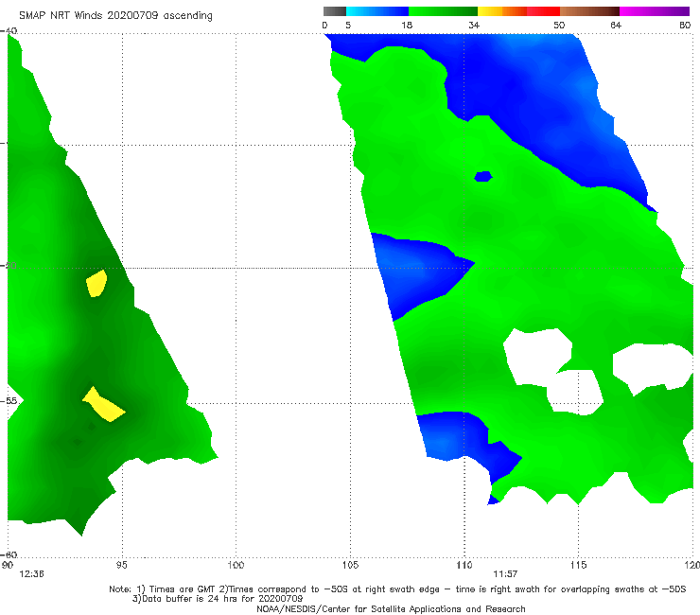Click the gray segment of the color bar
The image size is (700, 615).
[x=334, y=11]
